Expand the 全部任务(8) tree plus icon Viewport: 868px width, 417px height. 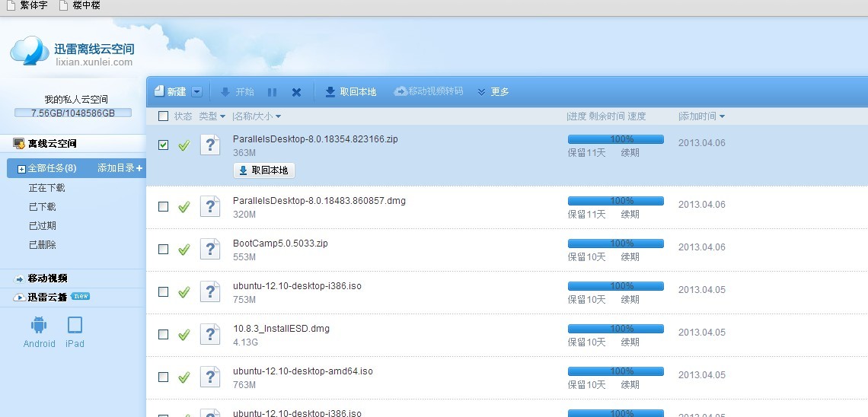click(21, 169)
